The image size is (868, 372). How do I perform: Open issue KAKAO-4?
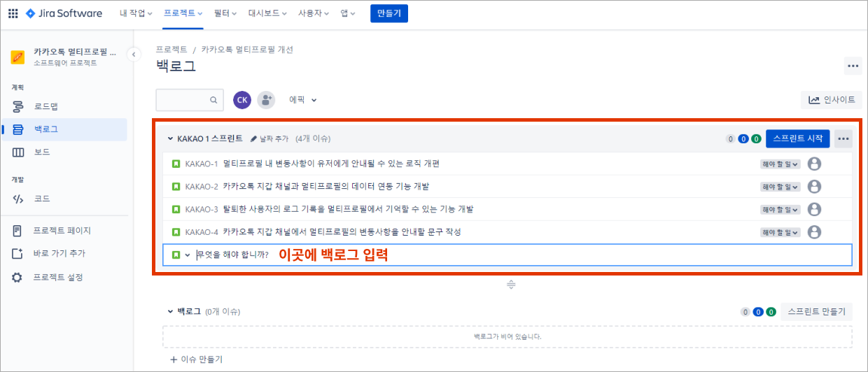(x=202, y=231)
